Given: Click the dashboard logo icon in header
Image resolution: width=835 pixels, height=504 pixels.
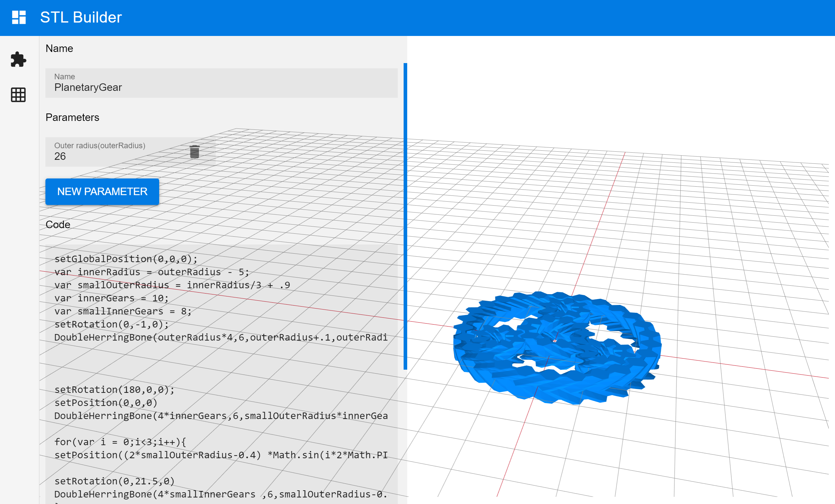Looking at the screenshot, I should (19, 17).
